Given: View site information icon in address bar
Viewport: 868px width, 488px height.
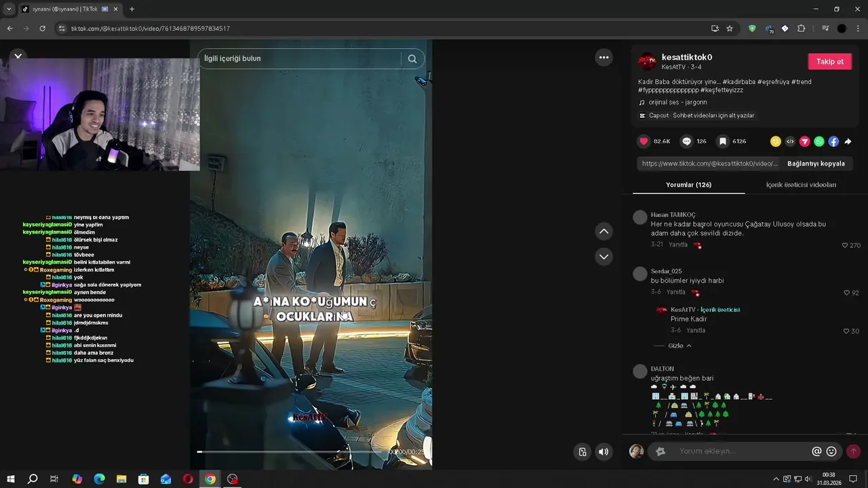Looking at the screenshot, I should point(62,28).
